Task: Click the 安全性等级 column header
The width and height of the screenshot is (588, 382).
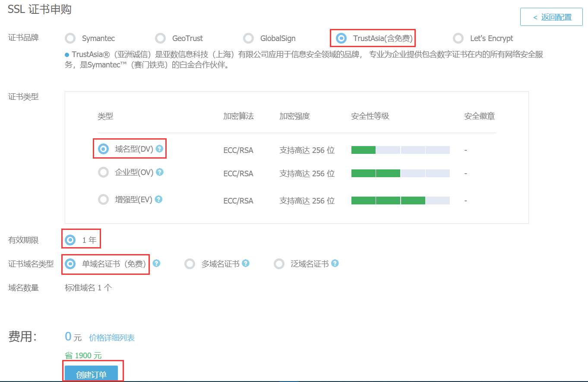Action: (x=370, y=116)
